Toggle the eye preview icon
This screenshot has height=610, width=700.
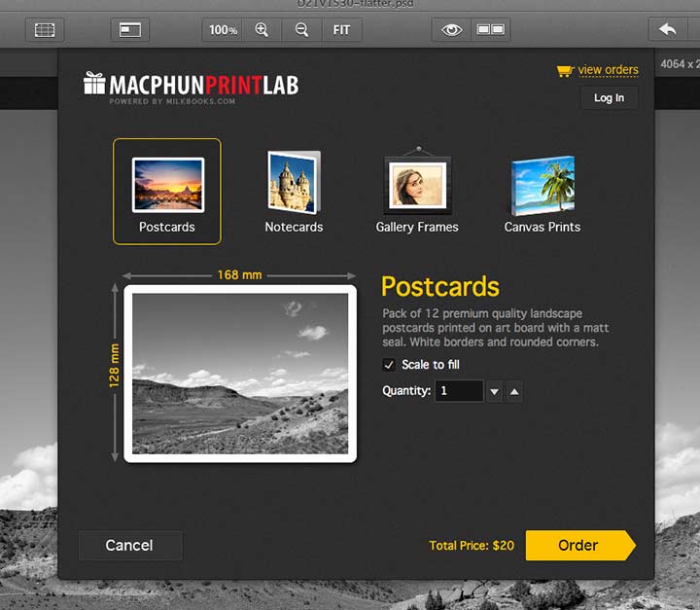pyautogui.click(x=451, y=30)
